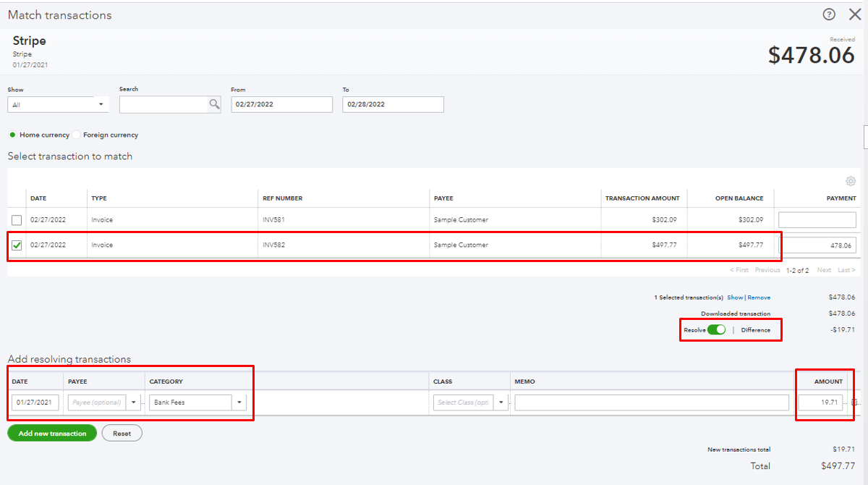Image resolution: width=868 pixels, height=485 pixels.
Task: Click inside the Memo input field
Action: 651,402
